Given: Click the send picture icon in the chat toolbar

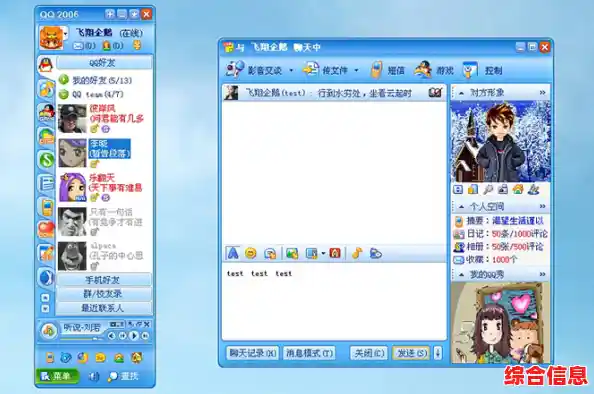Looking at the screenshot, I should 292,253.
